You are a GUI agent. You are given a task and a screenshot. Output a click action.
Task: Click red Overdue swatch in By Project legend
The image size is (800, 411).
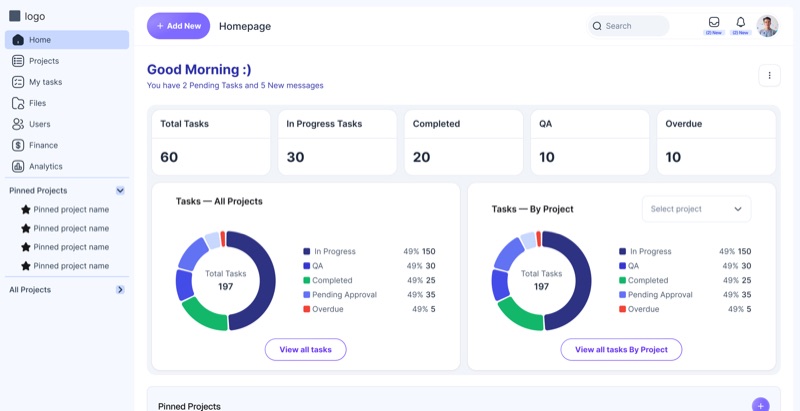[622, 309]
